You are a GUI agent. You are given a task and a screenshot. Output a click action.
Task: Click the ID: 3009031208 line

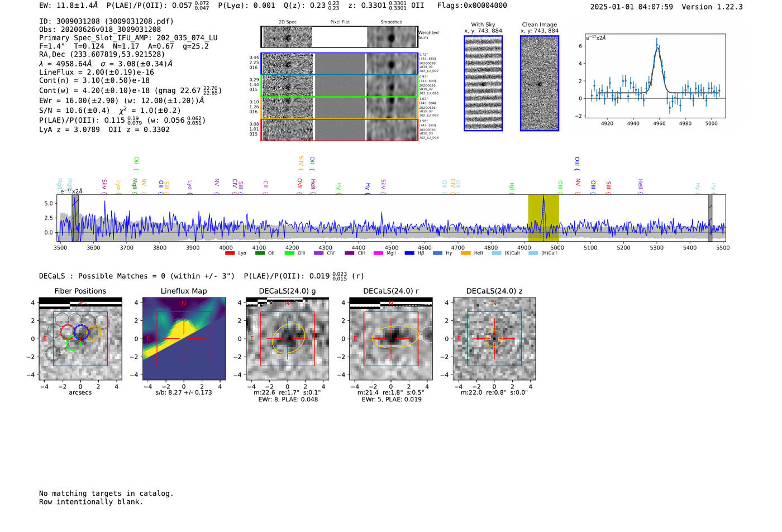tap(106, 21)
